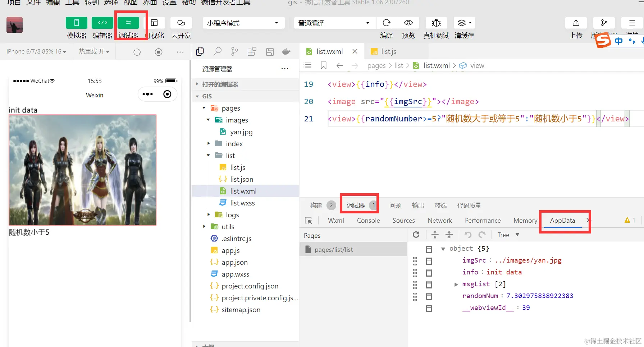Collapse the pages folder
644x347 pixels.
pos(204,108)
